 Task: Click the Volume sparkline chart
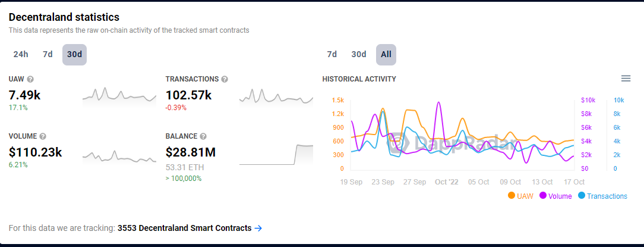point(119,156)
